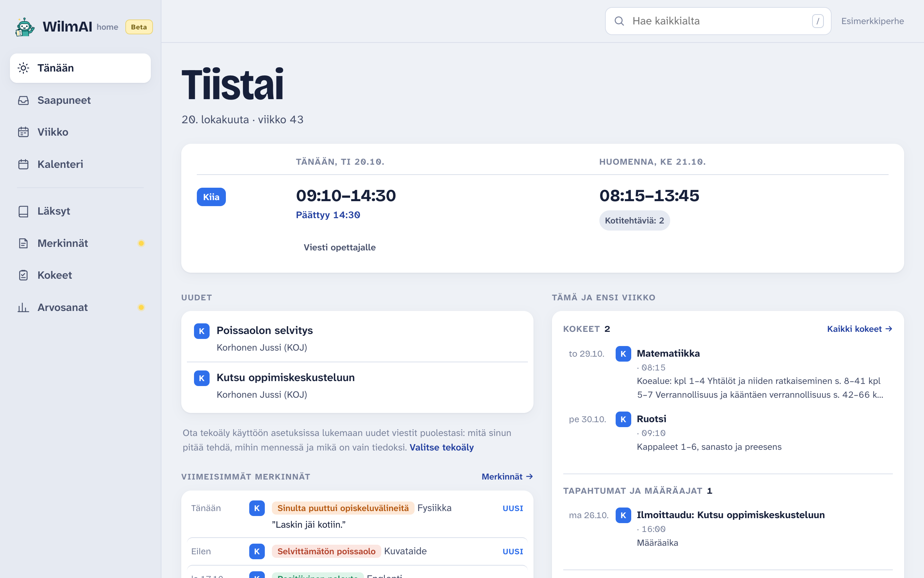Open the Kutsu oppimiskeskusteluun message title

[285, 378]
